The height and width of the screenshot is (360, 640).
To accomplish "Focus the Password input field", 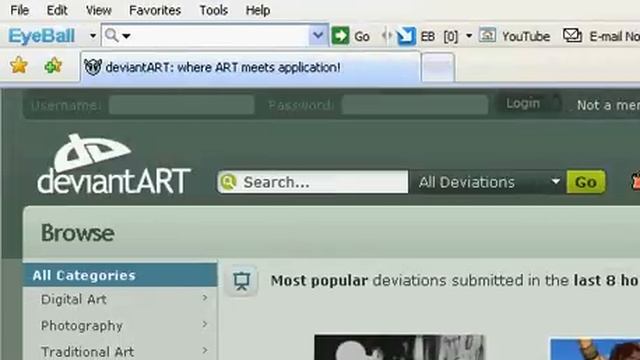I will (x=415, y=105).
